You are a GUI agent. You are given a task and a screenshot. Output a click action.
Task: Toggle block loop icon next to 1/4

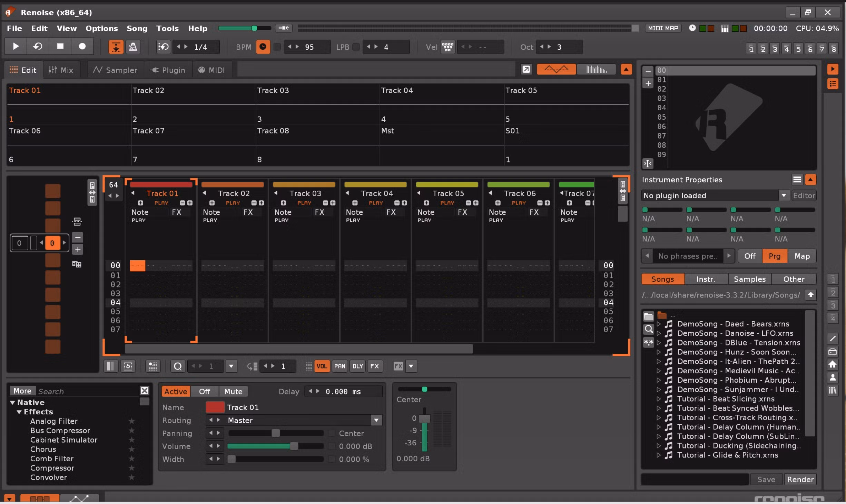pyautogui.click(x=163, y=47)
